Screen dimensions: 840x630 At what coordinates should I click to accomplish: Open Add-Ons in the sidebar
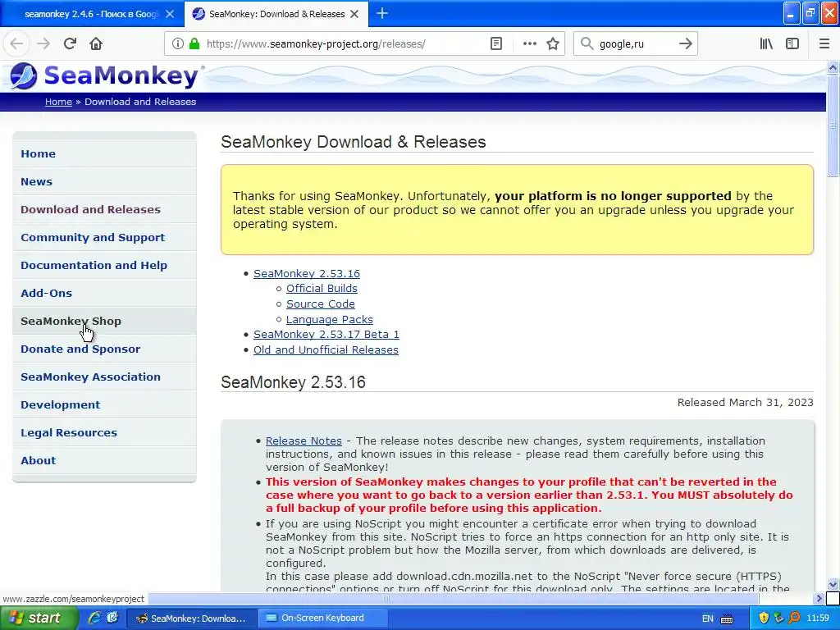[104, 293]
